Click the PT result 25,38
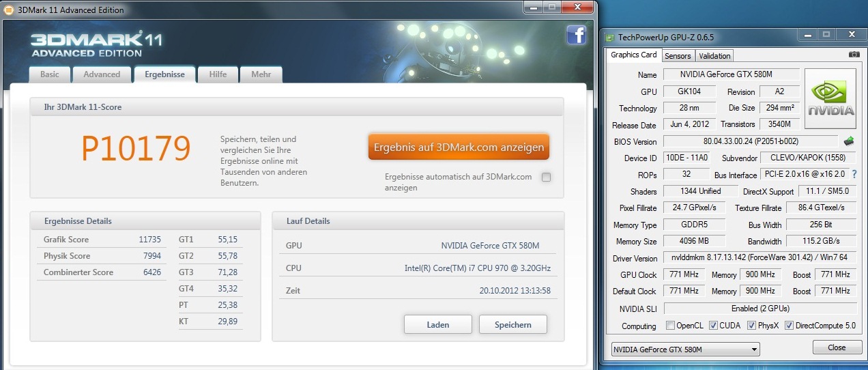This screenshot has width=868, height=370. coord(228,305)
